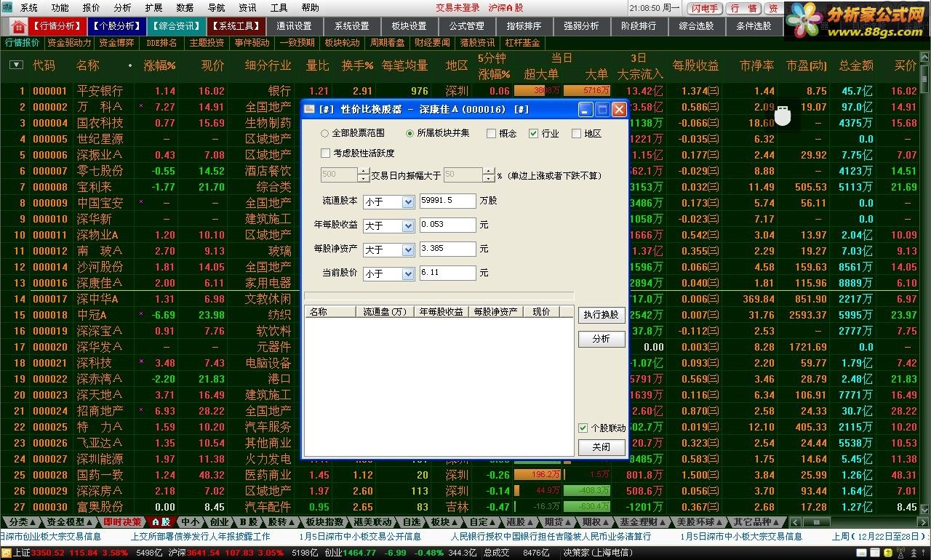The image size is (931, 560).
Task: Open the 扩展 menu
Action: tap(153, 8)
